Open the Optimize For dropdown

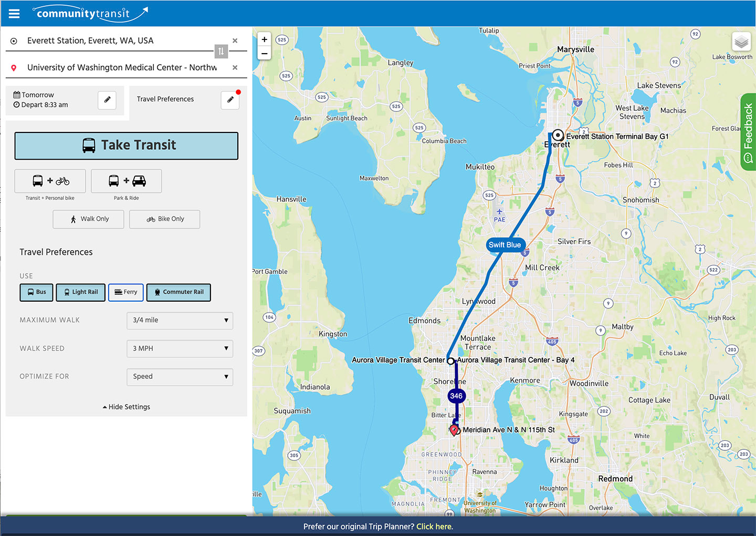(180, 377)
